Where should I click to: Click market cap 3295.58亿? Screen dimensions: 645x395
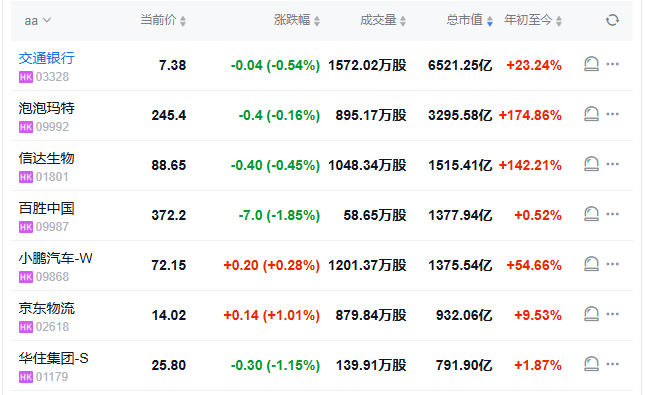460,115
